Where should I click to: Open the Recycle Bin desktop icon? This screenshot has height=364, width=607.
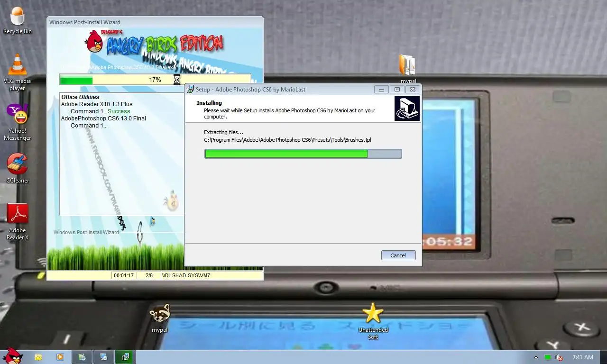click(18, 21)
